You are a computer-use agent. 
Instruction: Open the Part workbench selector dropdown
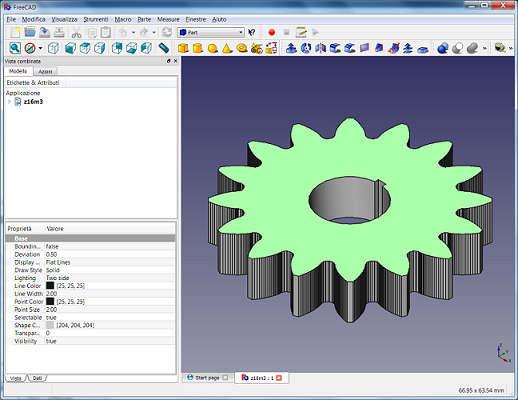pyautogui.click(x=211, y=32)
